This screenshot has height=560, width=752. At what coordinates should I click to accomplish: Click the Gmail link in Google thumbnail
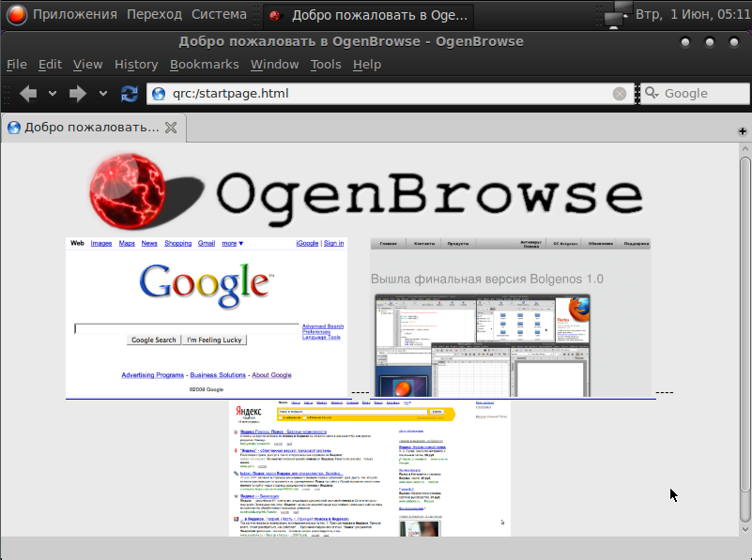click(207, 243)
